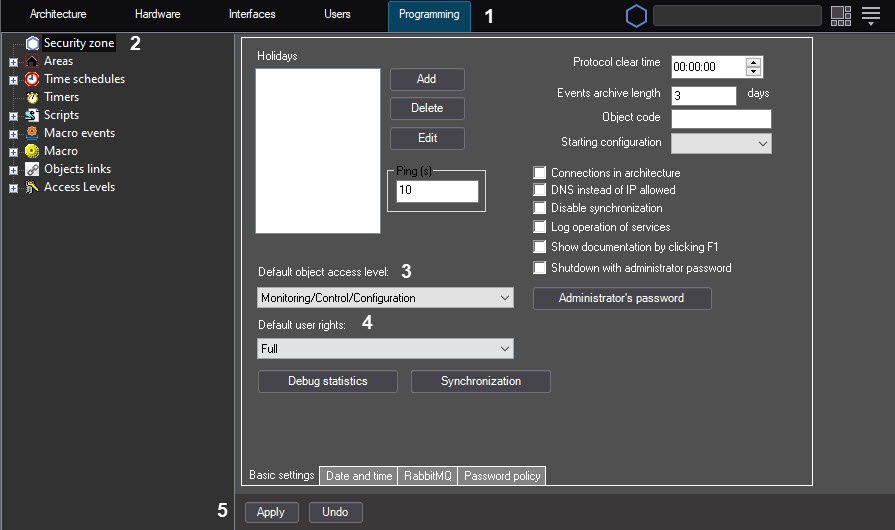
Task: Open the Password policy tab
Action: pyautogui.click(x=502, y=476)
